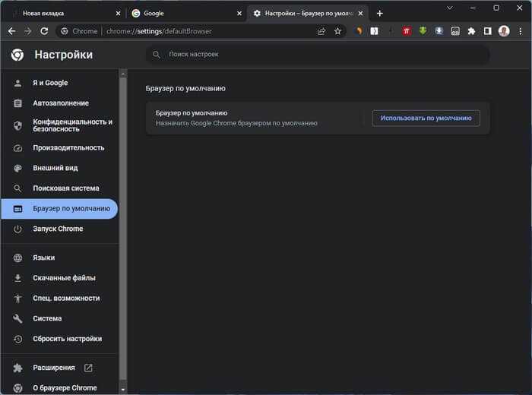Open Расширения link in sidebar
532x395 pixels.
tap(59, 368)
